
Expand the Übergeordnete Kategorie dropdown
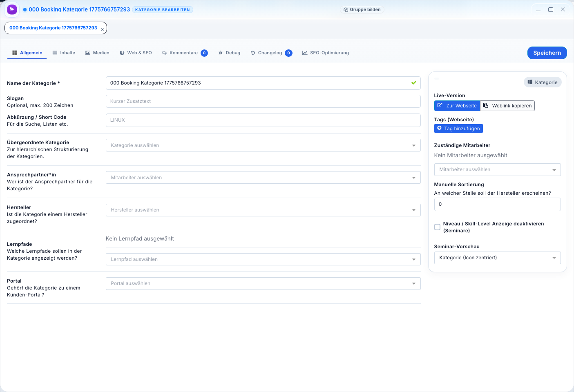tap(263, 145)
